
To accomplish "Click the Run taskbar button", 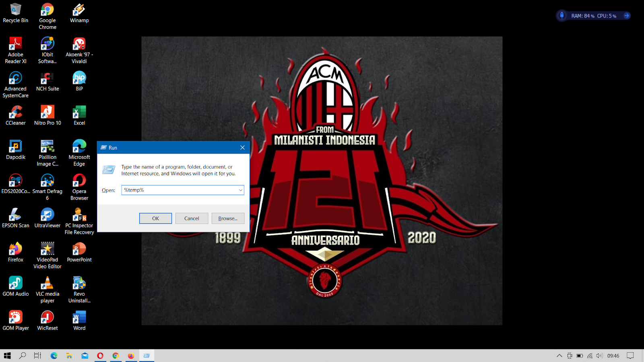I will coord(147,356).
